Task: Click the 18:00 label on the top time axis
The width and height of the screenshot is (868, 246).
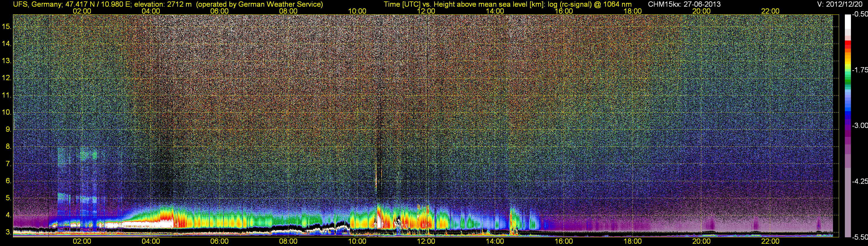Action: [633, 11]
